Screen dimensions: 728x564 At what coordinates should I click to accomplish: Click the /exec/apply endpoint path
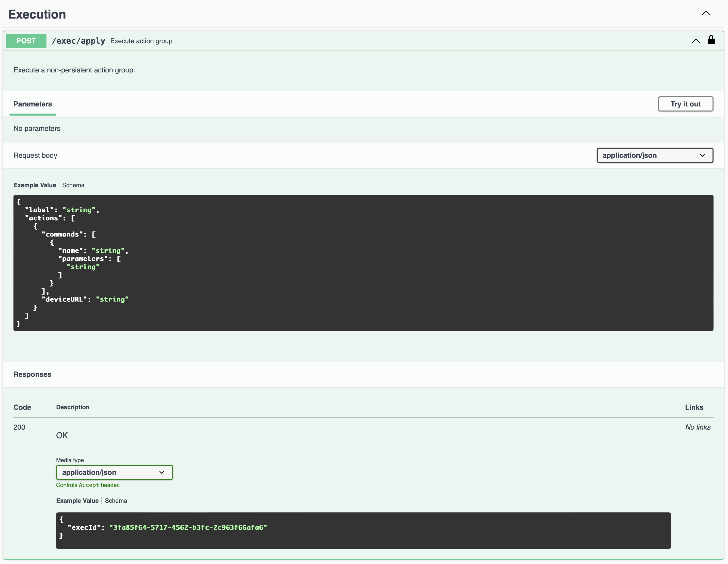[x=78, y=41]
